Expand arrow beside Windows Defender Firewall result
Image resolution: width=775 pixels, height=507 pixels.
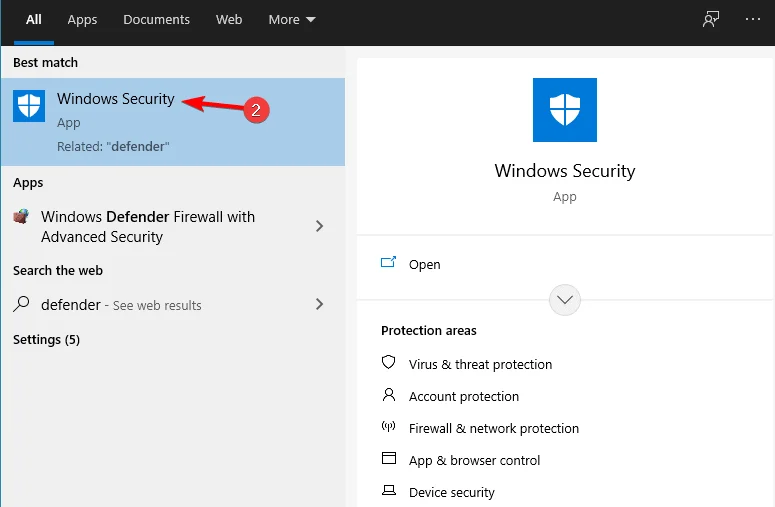click(x=319, y=226)
